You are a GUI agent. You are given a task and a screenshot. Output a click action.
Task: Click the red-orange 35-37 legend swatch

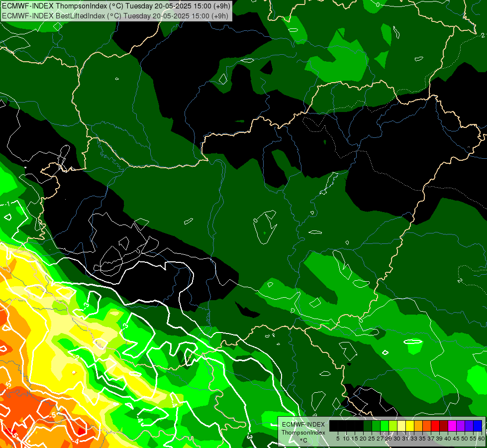427,426
